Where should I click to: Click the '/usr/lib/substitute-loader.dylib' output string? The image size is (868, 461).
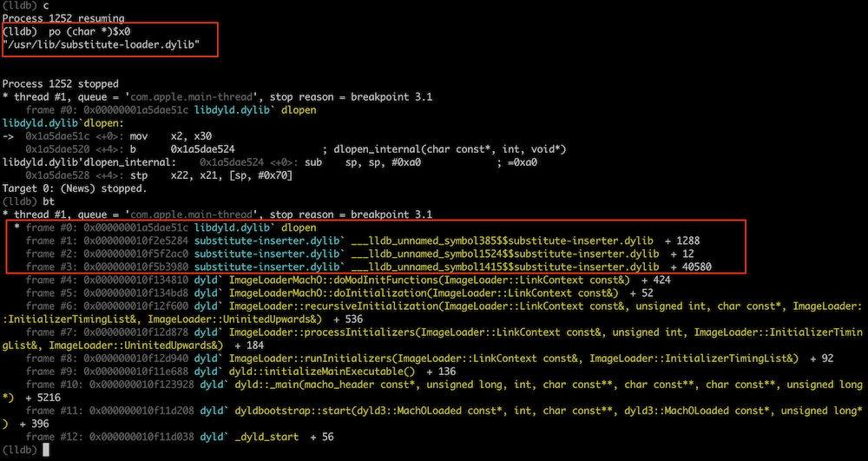click(x=102, y=45)
